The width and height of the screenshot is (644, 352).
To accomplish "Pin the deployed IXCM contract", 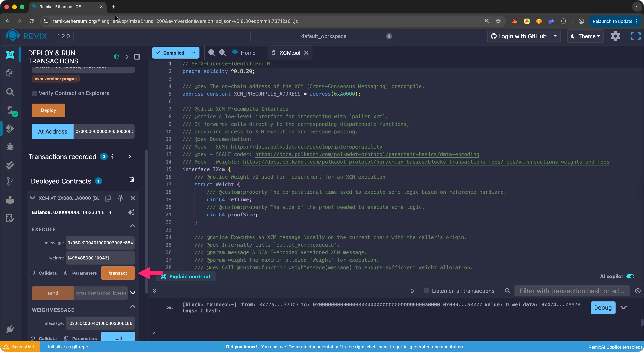I will [x=120, y=198].
